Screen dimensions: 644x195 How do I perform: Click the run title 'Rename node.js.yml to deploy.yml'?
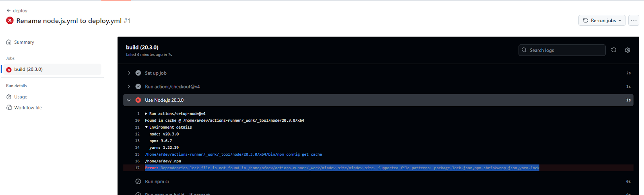pos(69,21)
